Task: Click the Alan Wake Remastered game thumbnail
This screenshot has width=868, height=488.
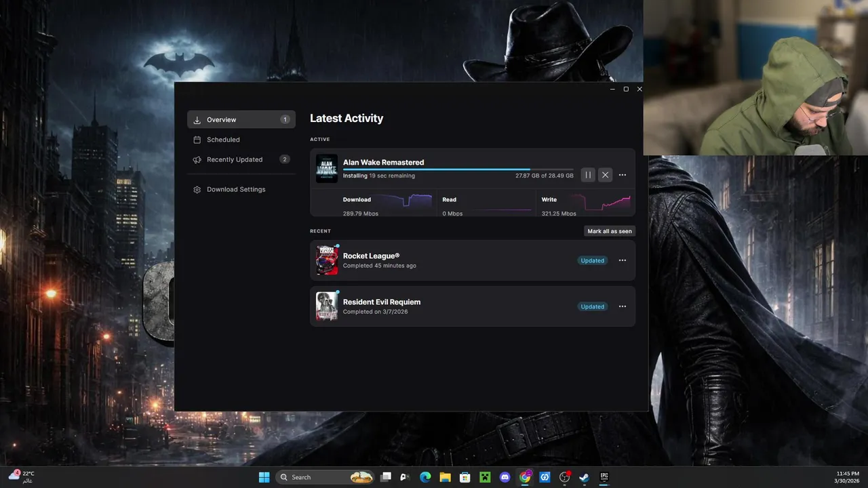Action: 327,169
